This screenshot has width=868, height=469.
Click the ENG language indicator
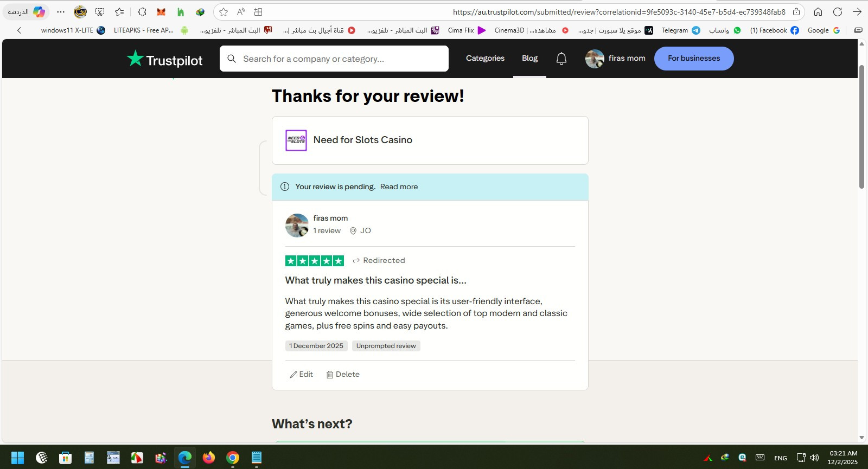(781, 458)
